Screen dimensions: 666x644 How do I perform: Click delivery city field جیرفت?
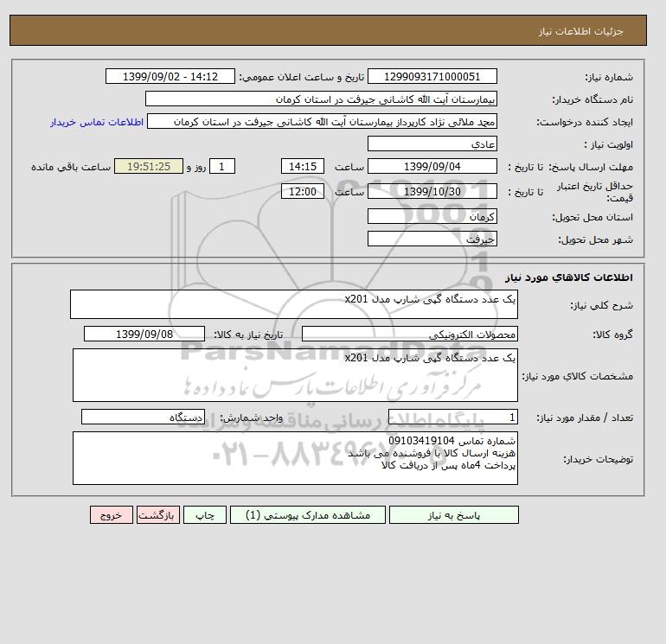[432, 239]
